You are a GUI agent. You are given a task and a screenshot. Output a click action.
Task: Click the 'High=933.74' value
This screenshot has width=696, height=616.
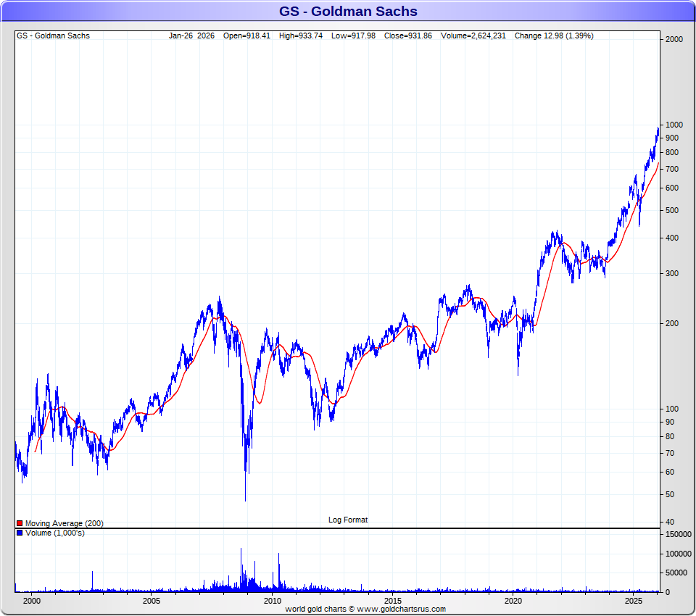pos(301,36)
